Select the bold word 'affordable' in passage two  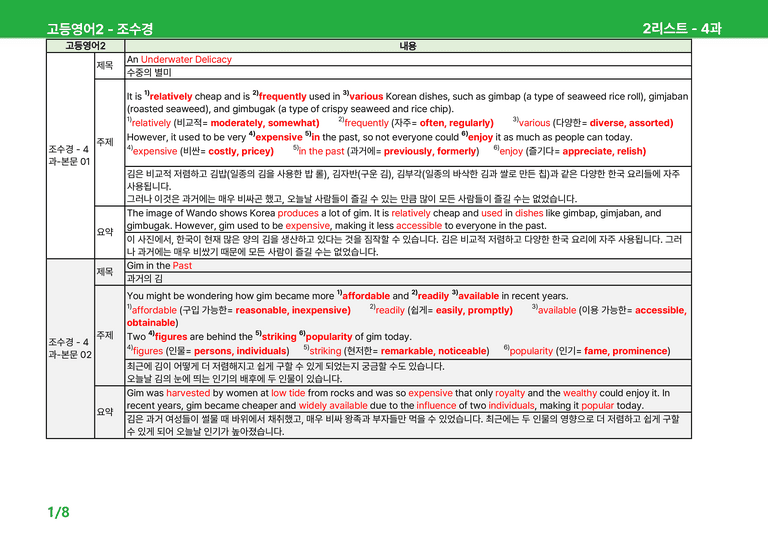pyautogui.click(x=366, y=296)
